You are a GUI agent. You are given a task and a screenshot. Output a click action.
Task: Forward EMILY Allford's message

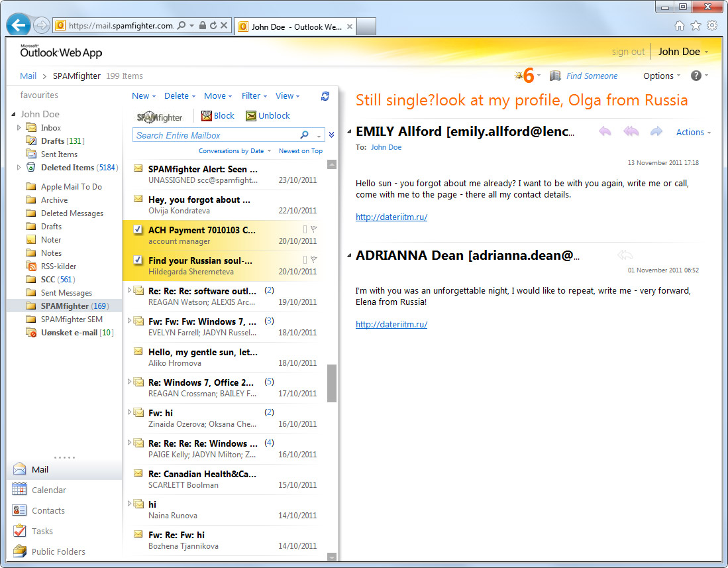pyautogui.click(x=656, y=132)
